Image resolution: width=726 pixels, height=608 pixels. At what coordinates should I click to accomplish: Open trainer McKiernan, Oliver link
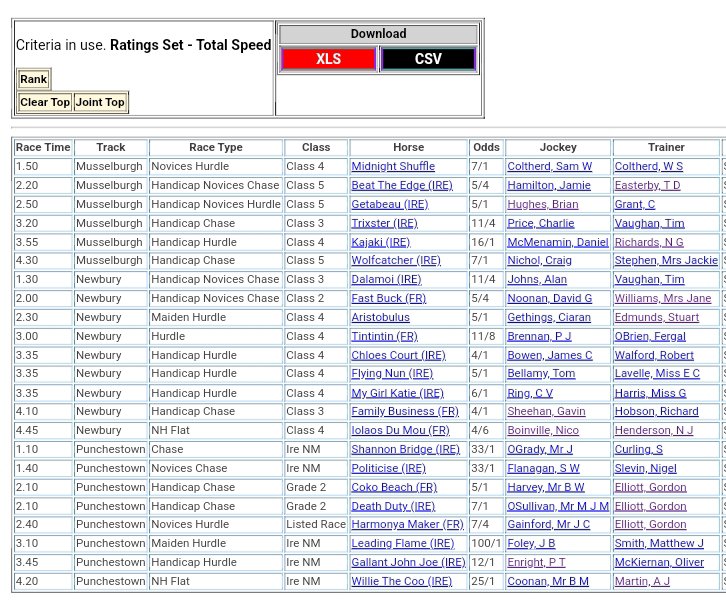point(659,563)
